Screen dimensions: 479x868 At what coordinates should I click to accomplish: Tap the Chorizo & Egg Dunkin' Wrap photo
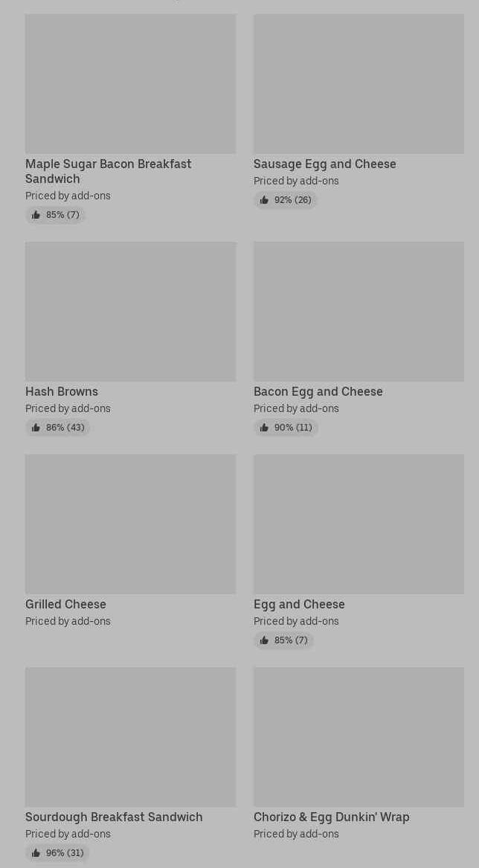point(359,736)
